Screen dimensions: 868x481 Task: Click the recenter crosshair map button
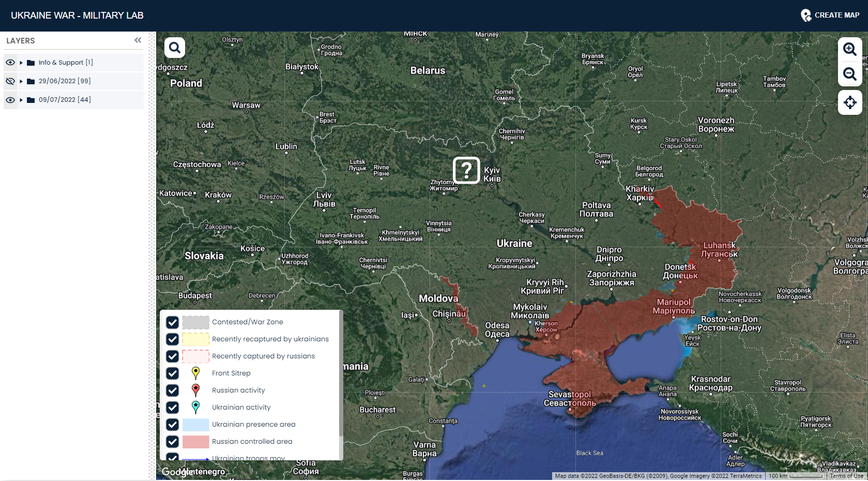850,102
